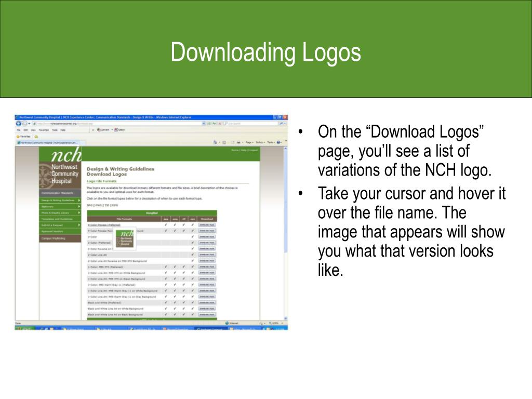Open the File menu
The width and height of the screenshot is (532, 399).
tap(19, 130)
